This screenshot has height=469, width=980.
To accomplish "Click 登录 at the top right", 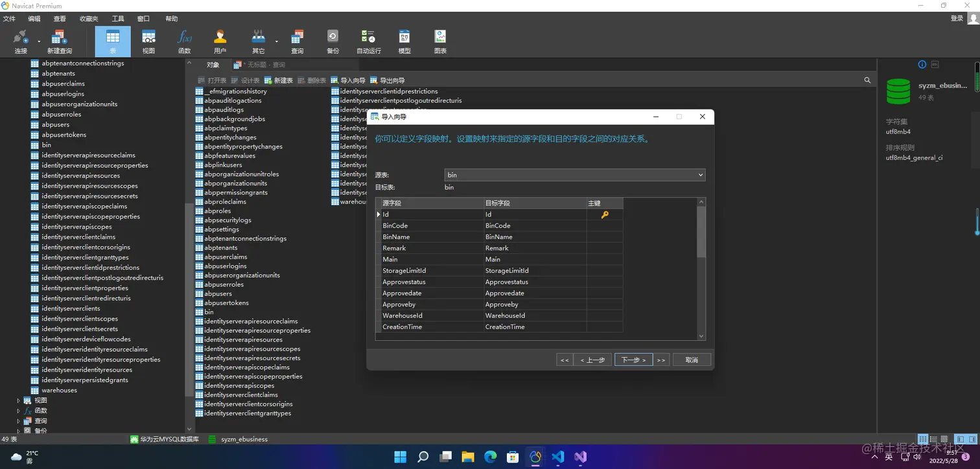I will click(957, 18).
